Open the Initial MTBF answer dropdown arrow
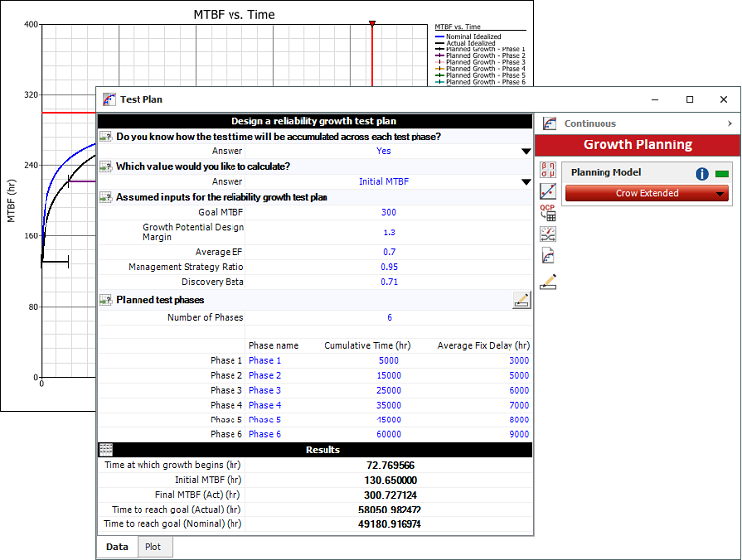742x560 pixels. 526,182
